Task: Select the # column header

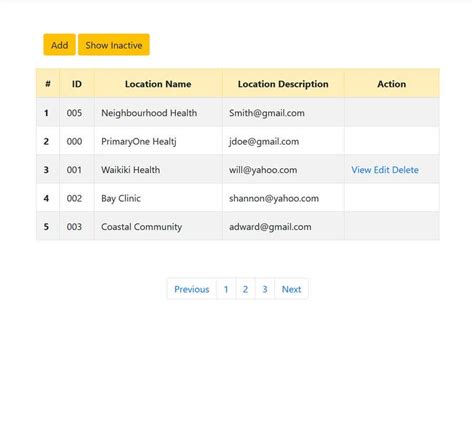Action: click(x=48, y=84)
